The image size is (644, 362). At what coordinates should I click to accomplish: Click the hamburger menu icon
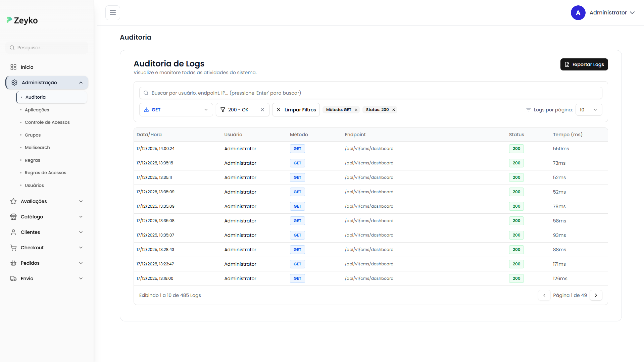tap(113, 13)
